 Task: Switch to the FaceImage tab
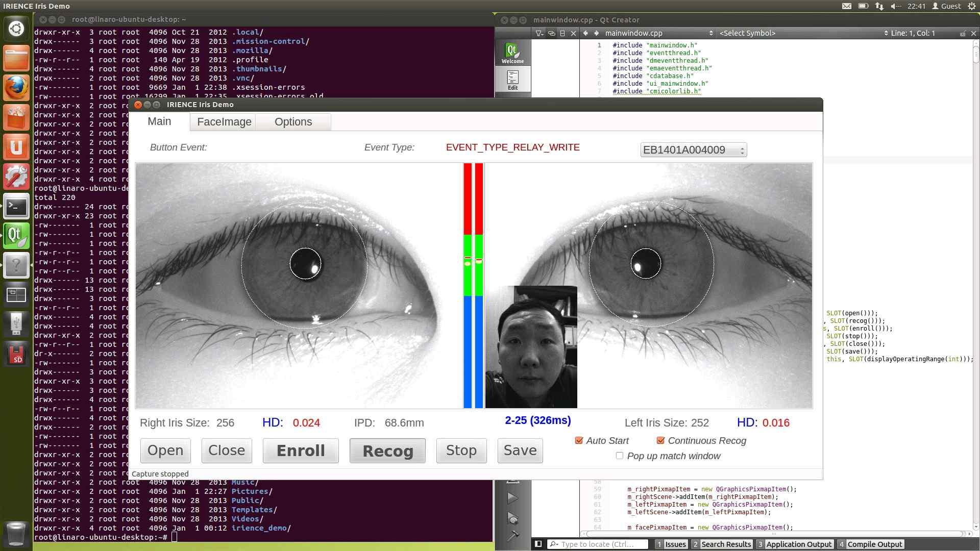click(x=224, y=122)
